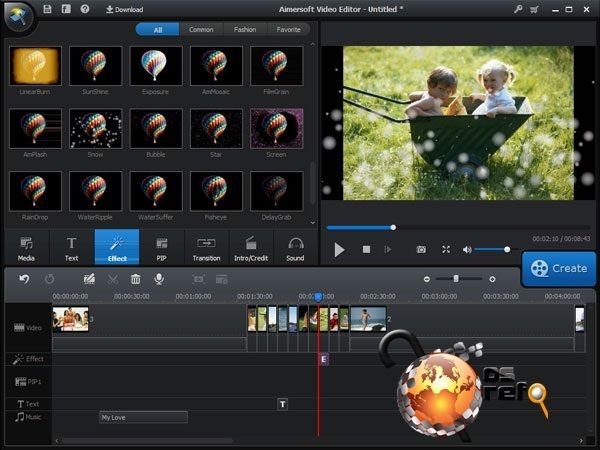Split clip with scissors icon
The width and height of the screenshot is (600, 450).
coord(112,279)
